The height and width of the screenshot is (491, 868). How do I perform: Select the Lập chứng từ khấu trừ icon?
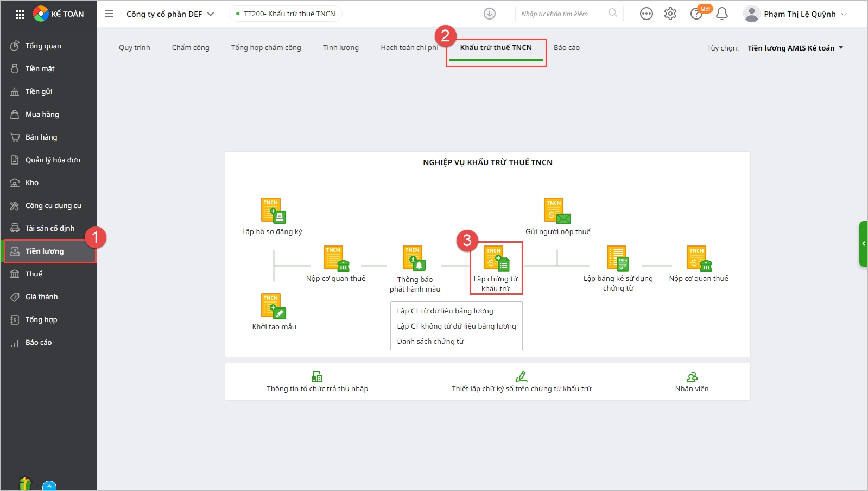tap(496, 258)
